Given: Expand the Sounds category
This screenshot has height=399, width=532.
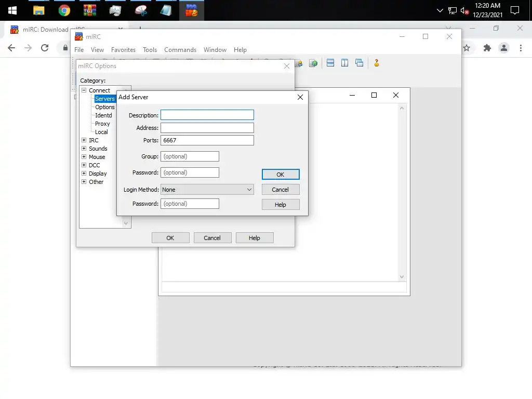Looking at the screenshot, I should pos(84,148).
